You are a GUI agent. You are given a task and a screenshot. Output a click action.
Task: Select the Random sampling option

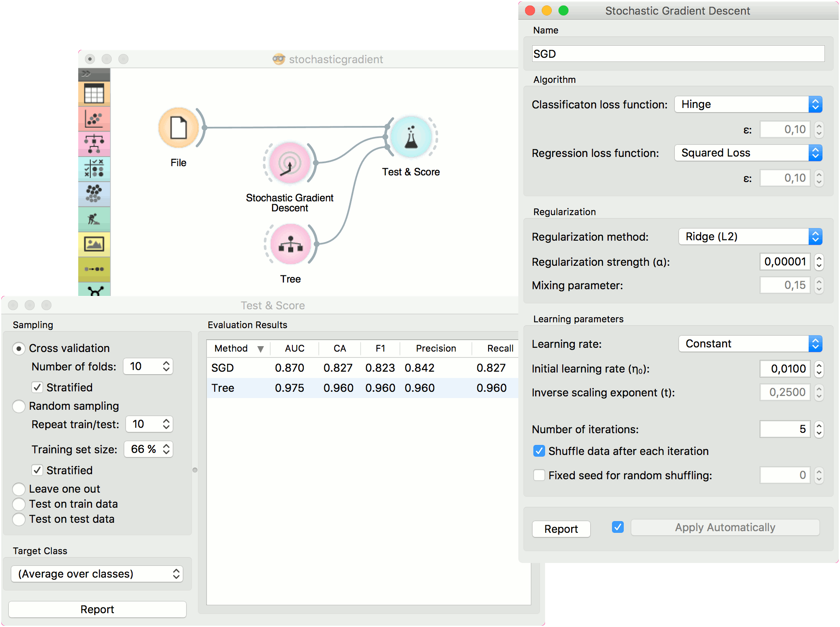19,406
